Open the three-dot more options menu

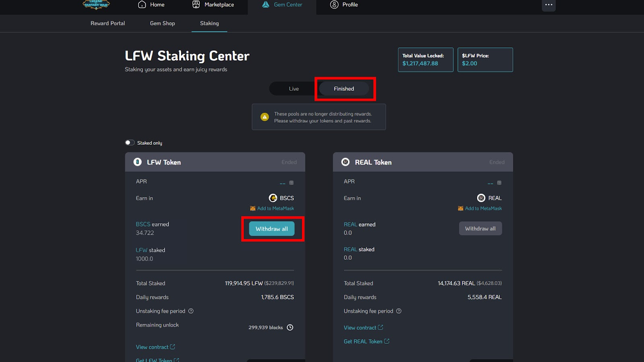pyautogui.click(x=549, y=5)
